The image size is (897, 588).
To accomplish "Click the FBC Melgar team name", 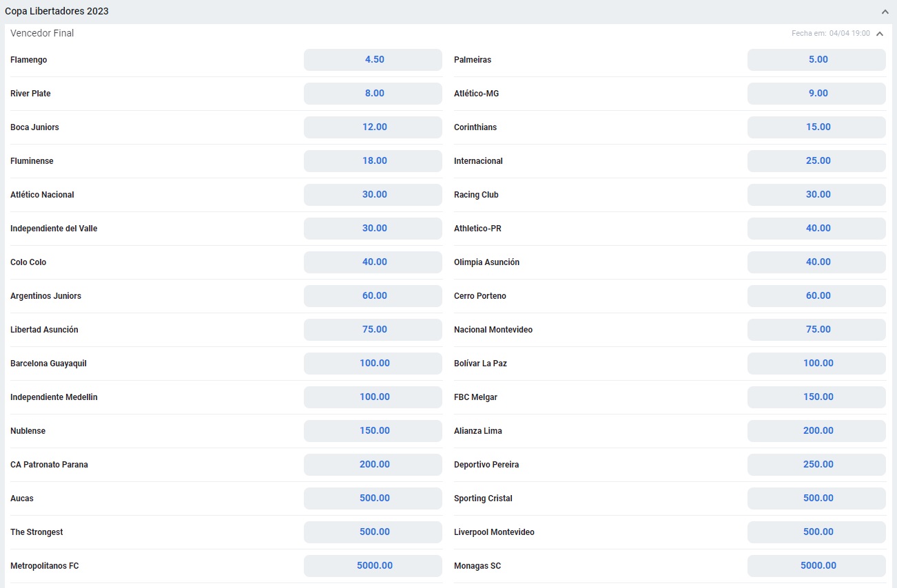I will pos(475,397).
